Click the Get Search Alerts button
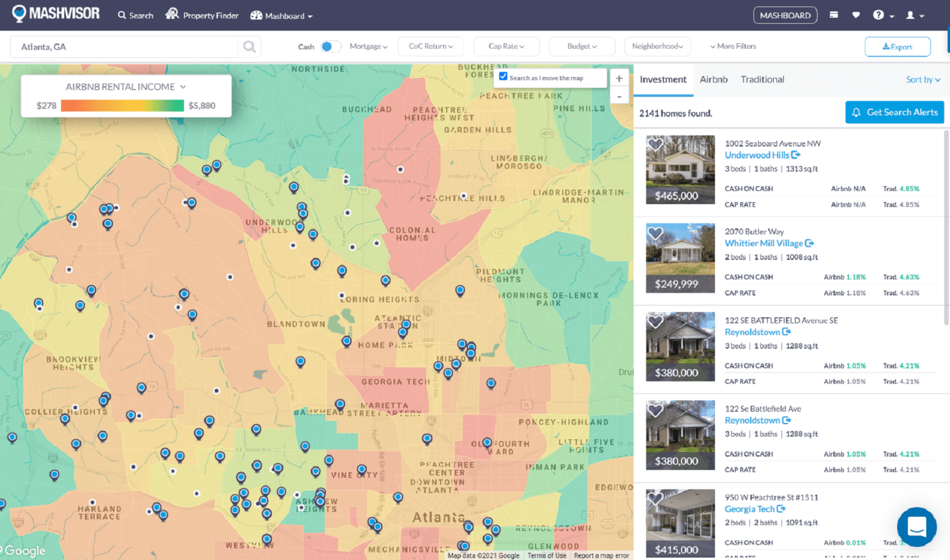The height and width of the screenshot is (560, 950). 894,112
